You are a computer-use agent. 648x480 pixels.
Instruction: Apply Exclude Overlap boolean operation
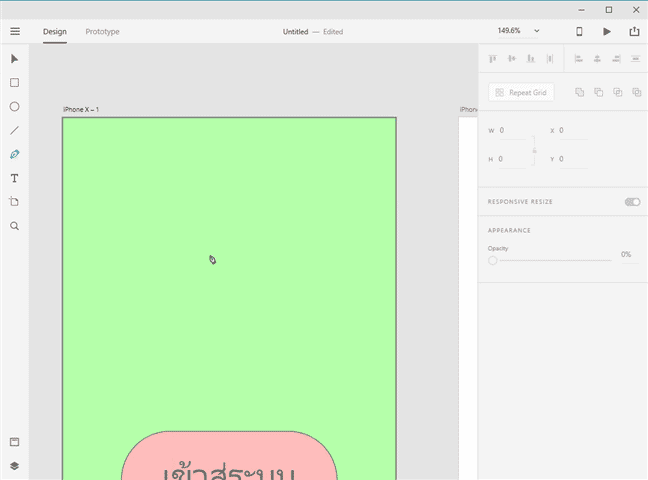pyautogui.click(x=636, y=92)
